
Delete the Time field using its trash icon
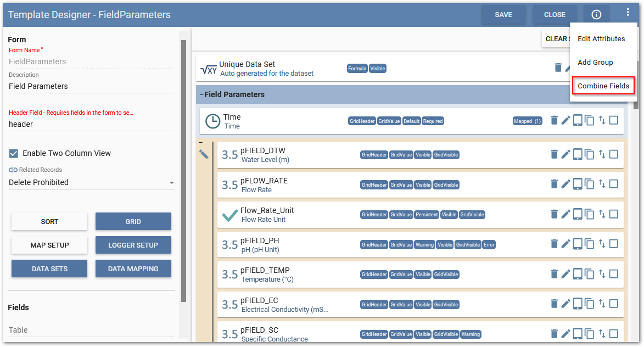(x=554, y=120)
